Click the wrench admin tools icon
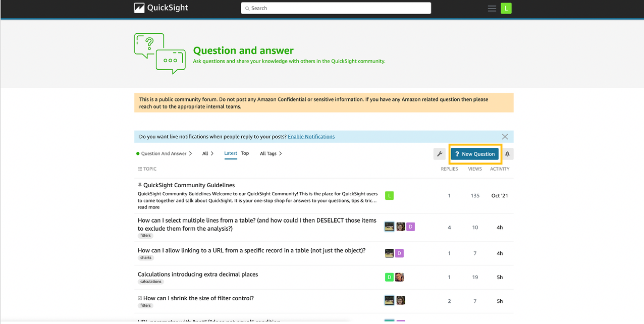Viewport: 644px width, 324px height. pos(440,154)
